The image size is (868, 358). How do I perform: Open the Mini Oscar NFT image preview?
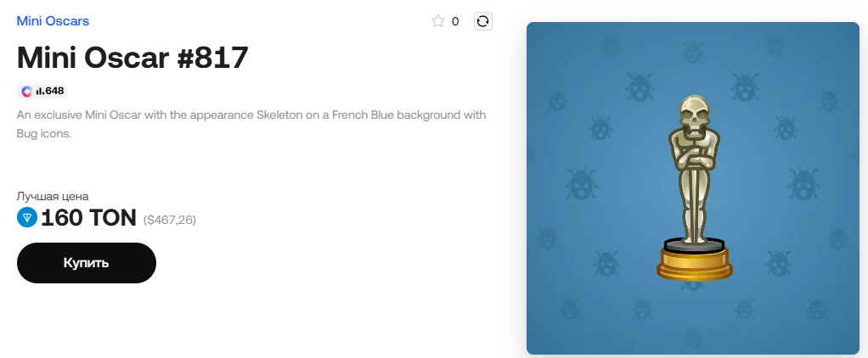[692, 188]
